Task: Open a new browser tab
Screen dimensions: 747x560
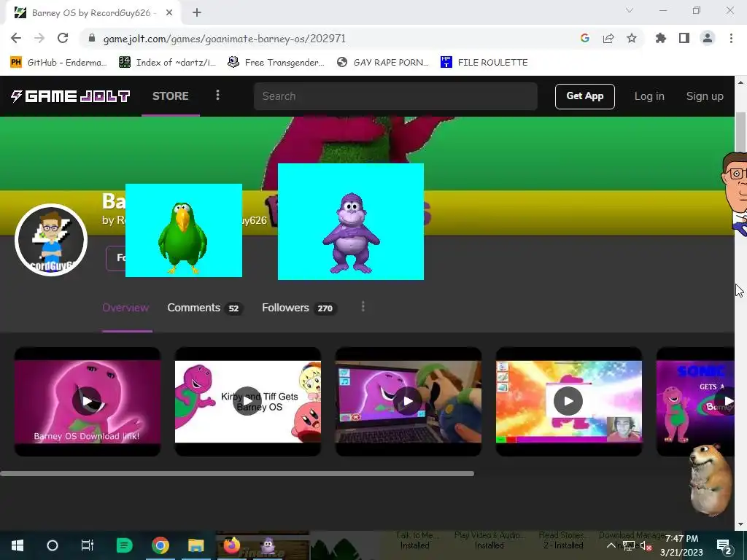Action: click(197, 13)
